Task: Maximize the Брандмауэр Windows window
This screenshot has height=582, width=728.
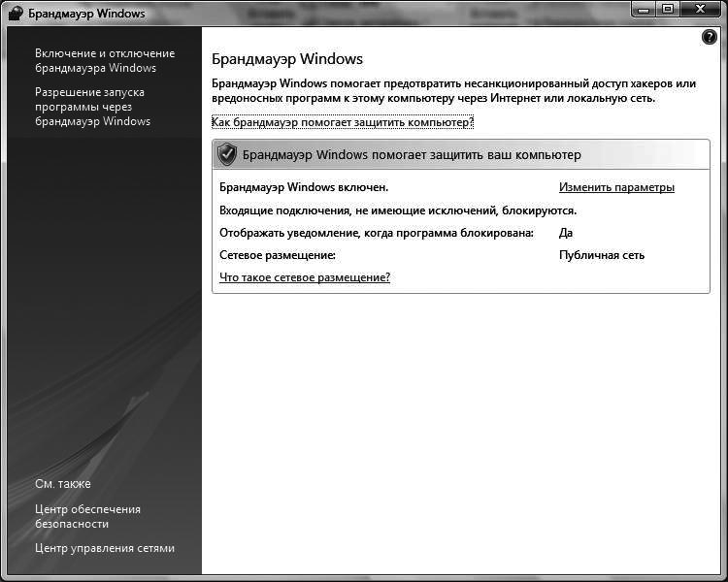Action: pos(668,10)
